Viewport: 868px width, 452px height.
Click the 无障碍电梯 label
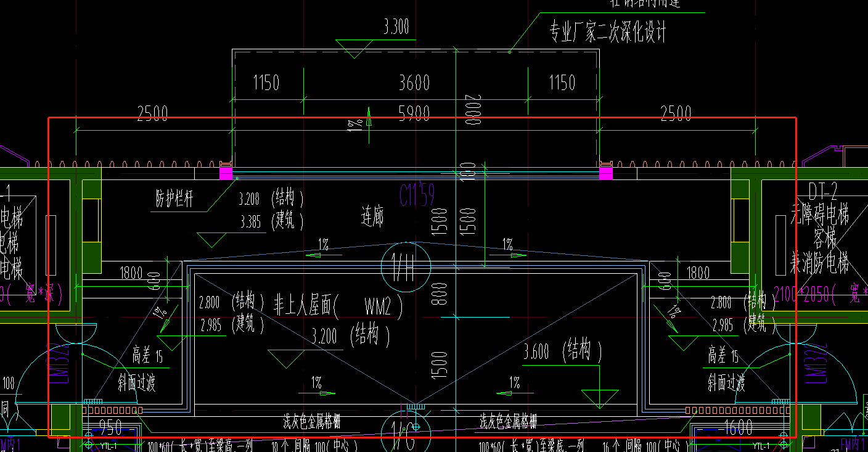point(821,215)
